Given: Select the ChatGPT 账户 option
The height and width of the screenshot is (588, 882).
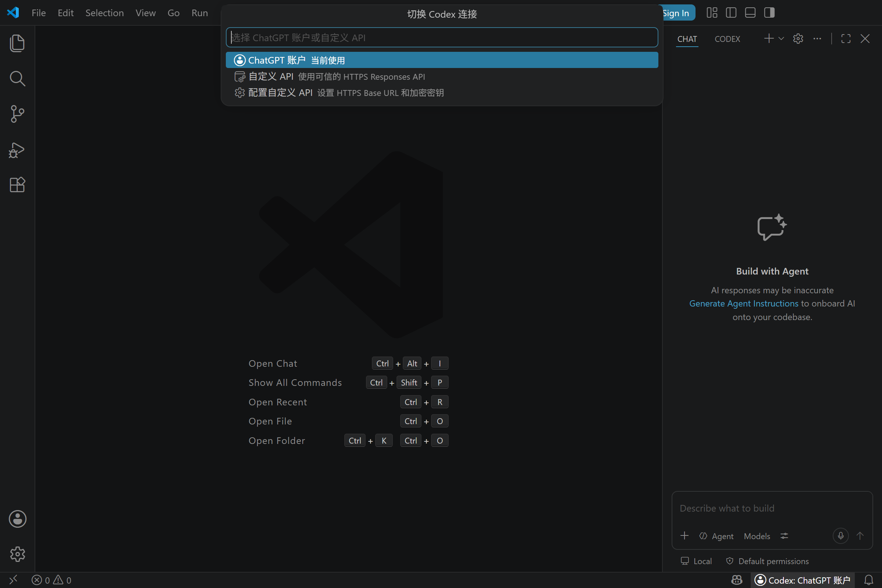Looking at the screenshot, I should click(x=442, y=60).
